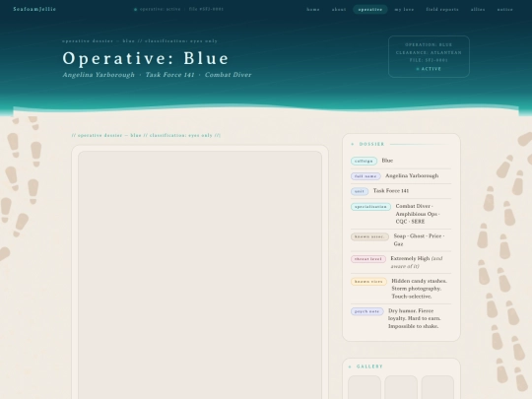This screenshot has width=532, height=399.
Task: Click the known assoc. tag pill
Action: (x=369, y=236)
